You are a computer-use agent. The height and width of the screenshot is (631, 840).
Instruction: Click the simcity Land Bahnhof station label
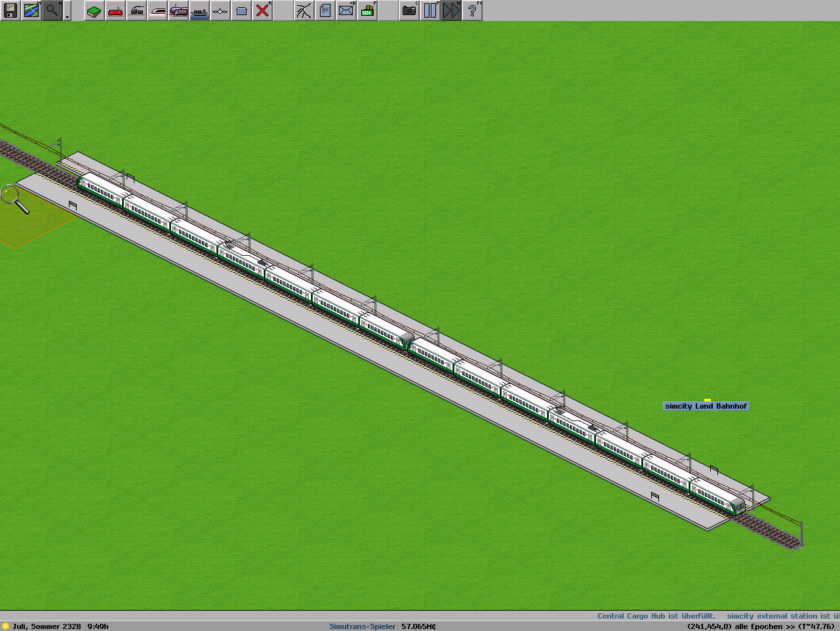tap(706, 406)
